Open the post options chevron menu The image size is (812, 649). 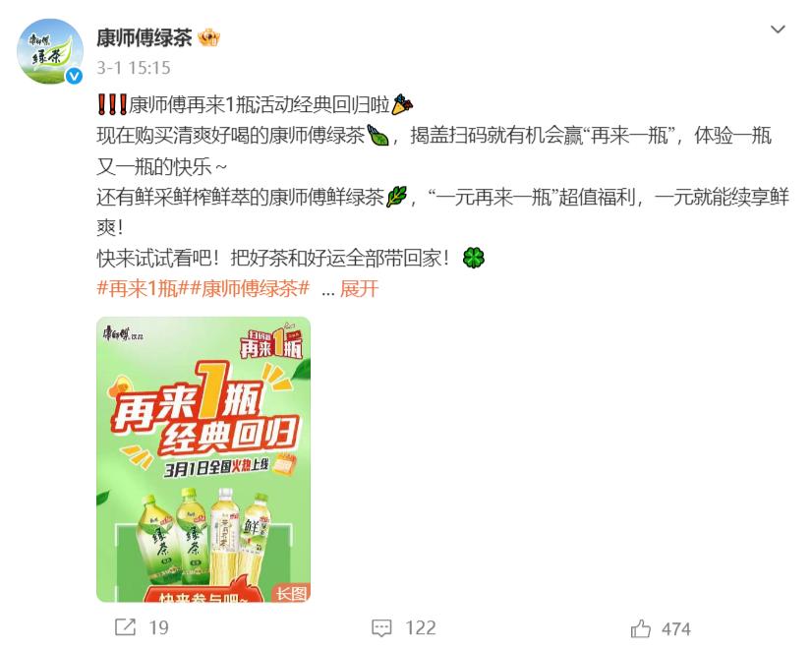tap(778, 29)
